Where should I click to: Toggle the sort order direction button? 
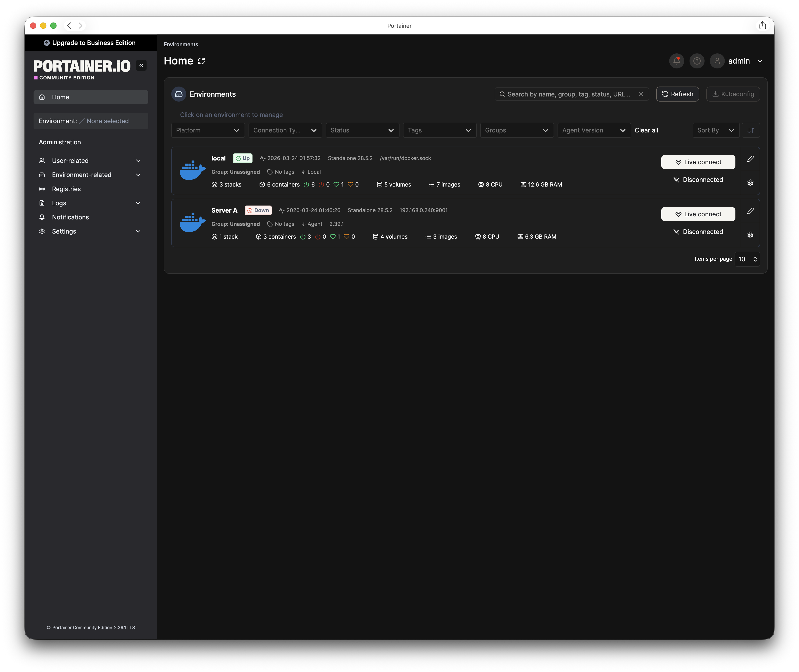[751, 130]
